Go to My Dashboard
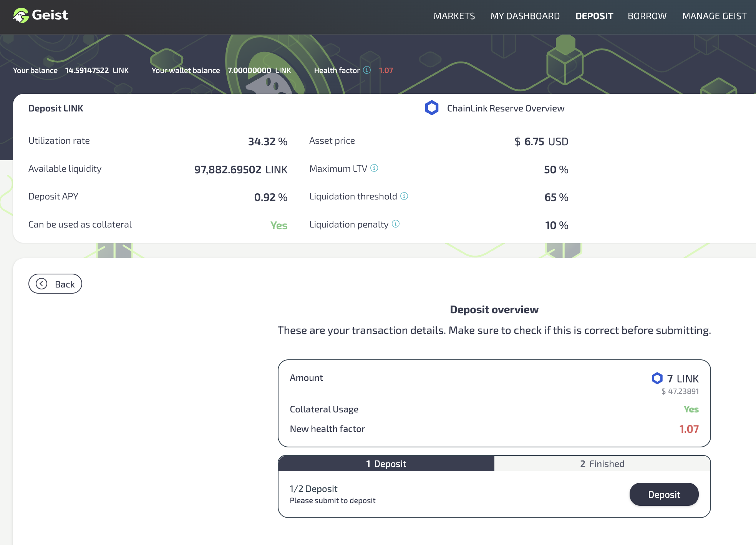 pos(525,16)
